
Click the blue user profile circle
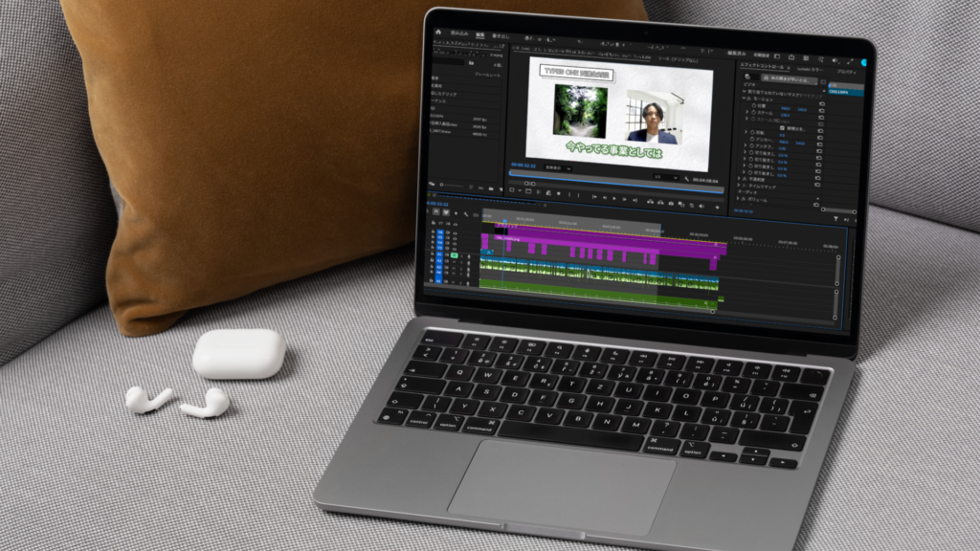coord(864,62)
